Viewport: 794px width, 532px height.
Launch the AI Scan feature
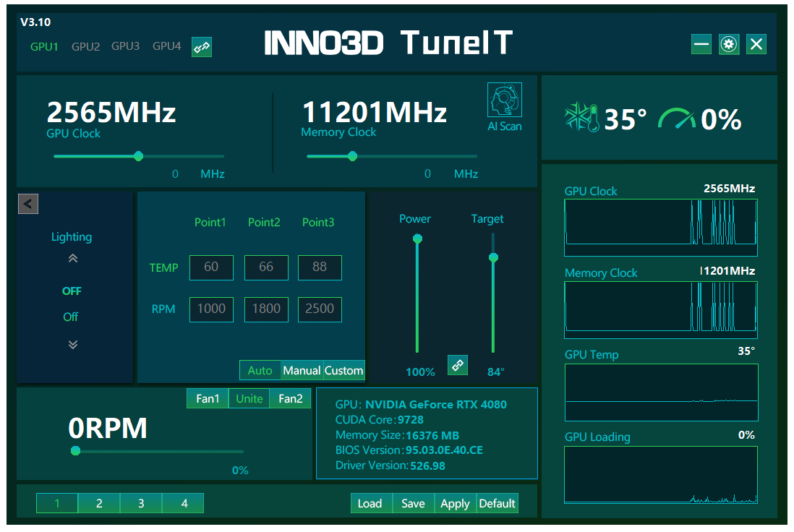pyautogui.click(x=504, y=100)
